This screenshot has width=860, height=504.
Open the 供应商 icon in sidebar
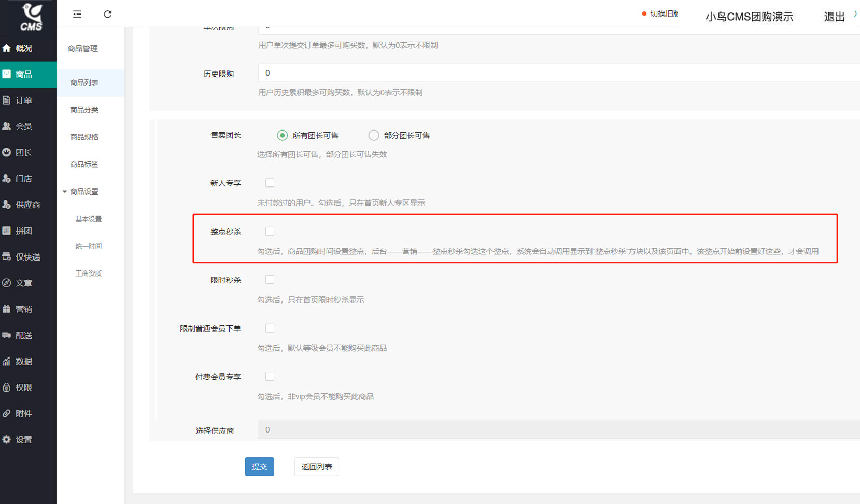point(7,205)
